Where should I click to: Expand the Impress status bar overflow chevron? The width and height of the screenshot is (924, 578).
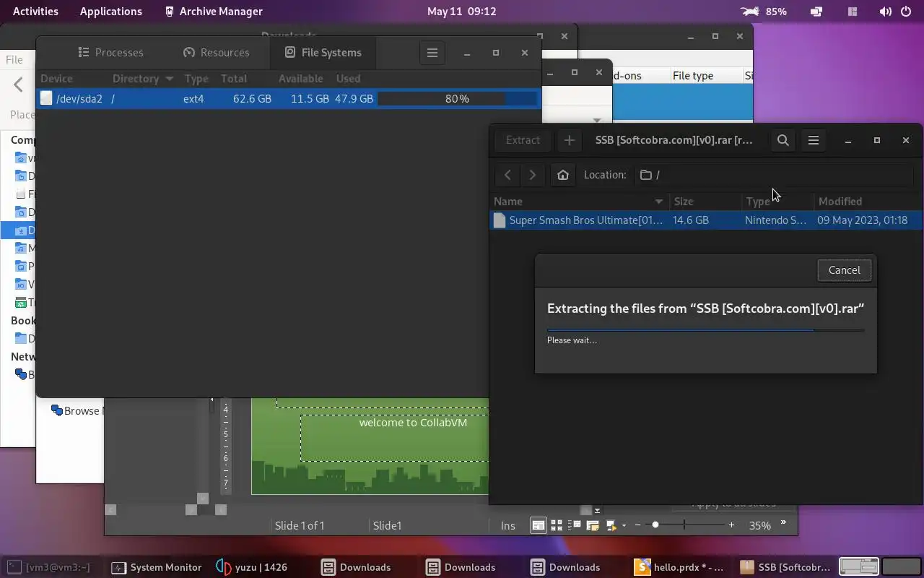tap(784, 523)
